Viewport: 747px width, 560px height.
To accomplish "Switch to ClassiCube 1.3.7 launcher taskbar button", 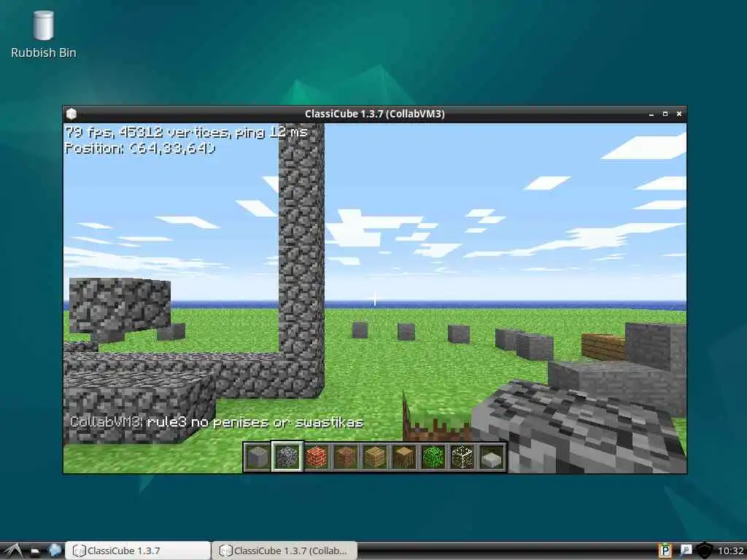I will [138, 551].
